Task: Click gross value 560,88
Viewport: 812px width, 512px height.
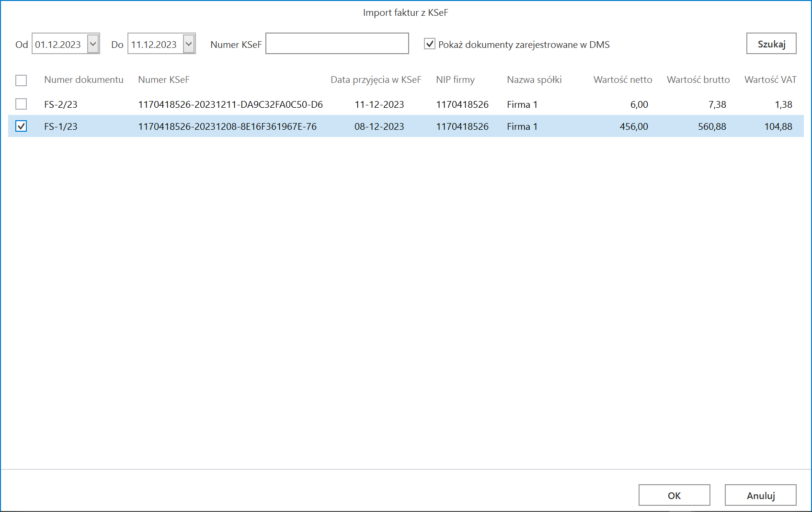Action: 712,126
